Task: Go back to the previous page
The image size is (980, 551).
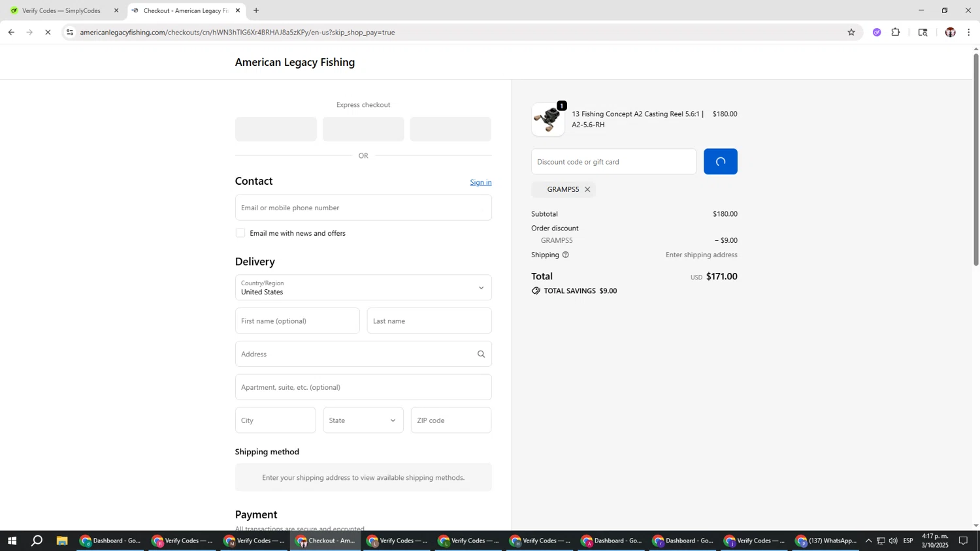Action: [11, 32]
